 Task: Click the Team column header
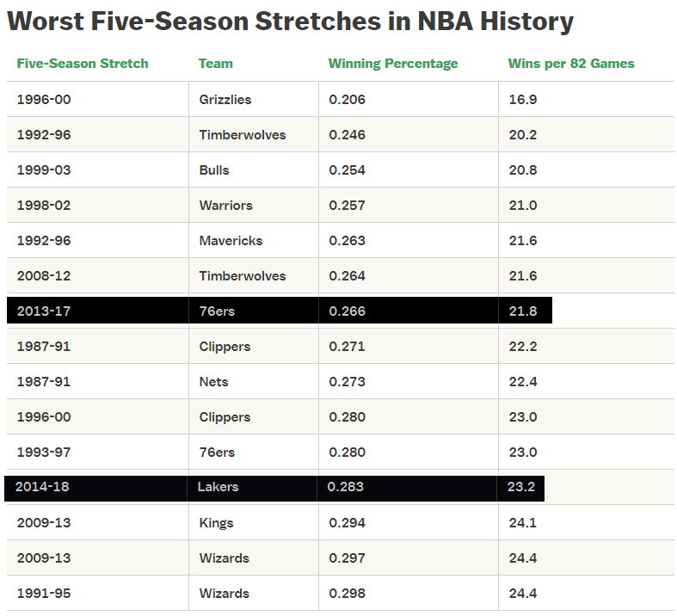point(215,64)
